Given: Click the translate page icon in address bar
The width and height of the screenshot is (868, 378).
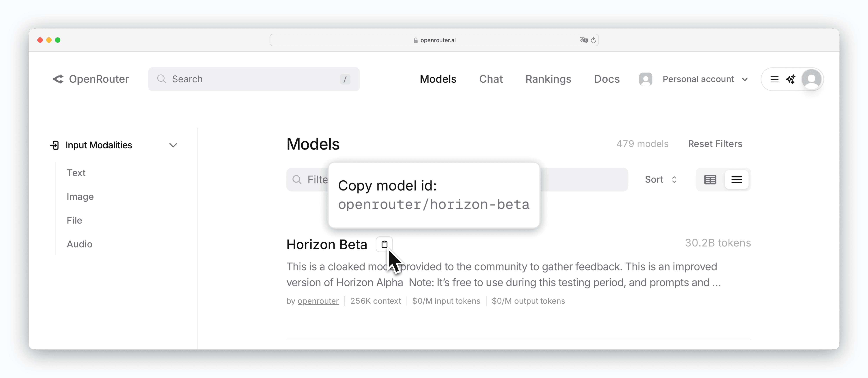Looking at the screenshot, I should pos(584,40).
